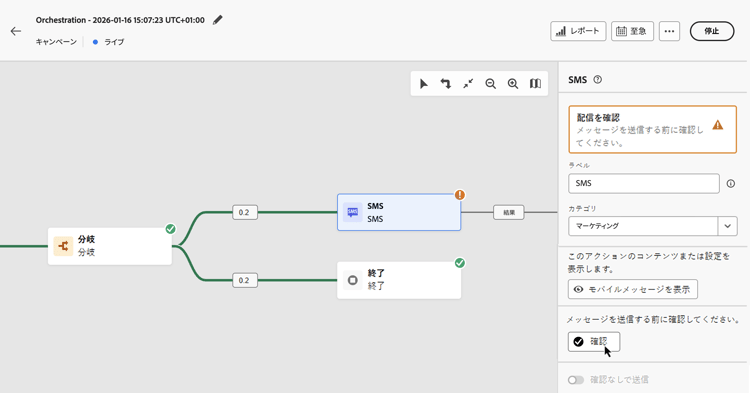
Task: Select the 終了 end activity node
Action: click(399, 280)
